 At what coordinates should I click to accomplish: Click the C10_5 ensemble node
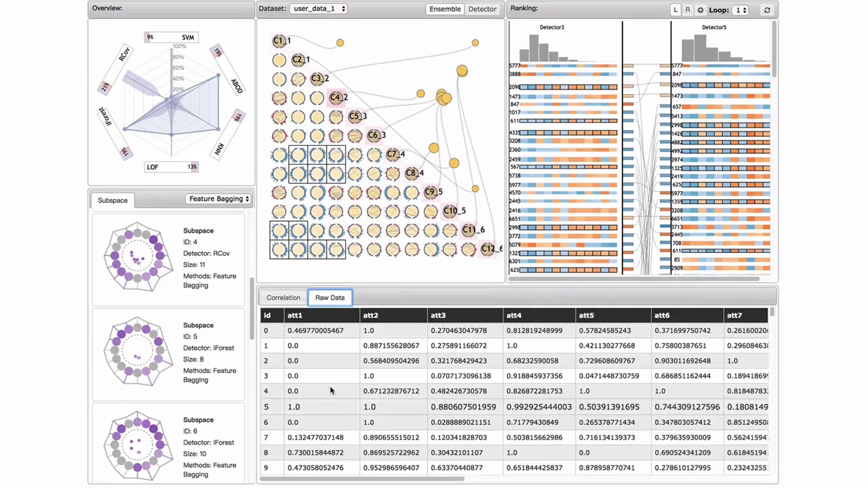click(x=450, y=211)
